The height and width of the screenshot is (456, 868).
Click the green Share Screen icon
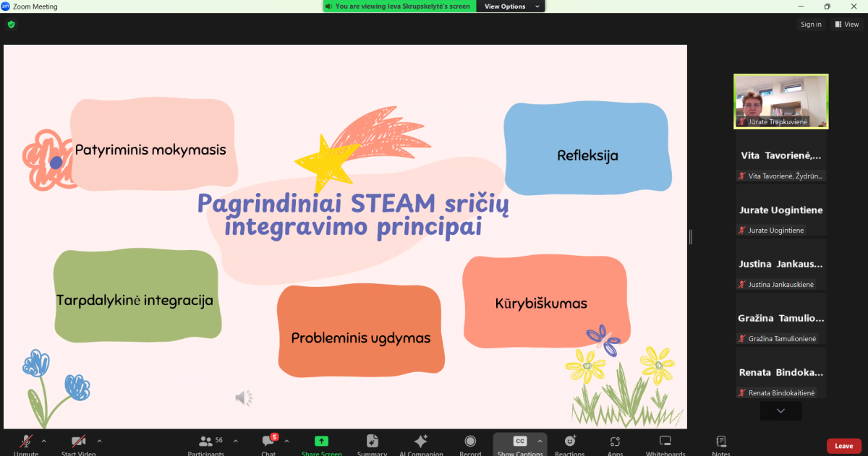(x=321, y=442)
